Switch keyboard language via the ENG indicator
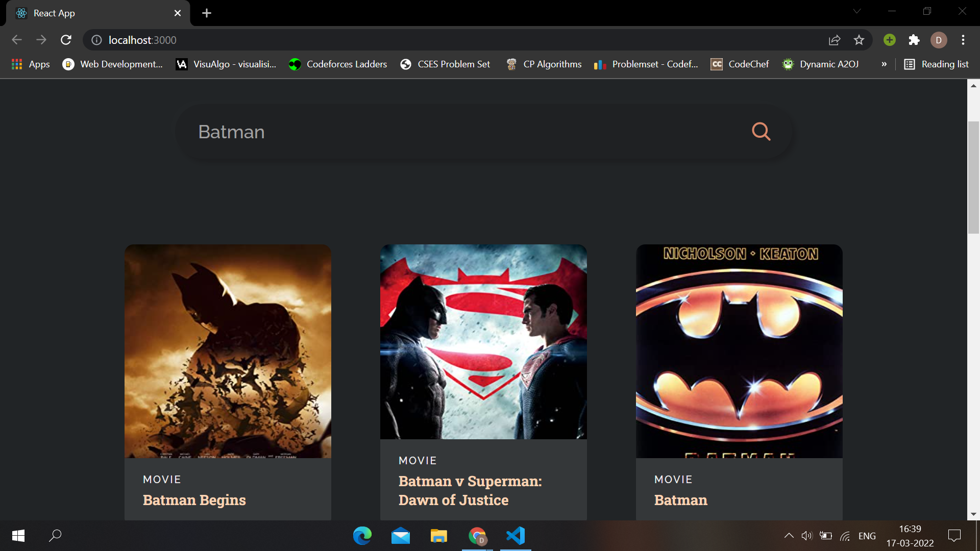This screenshot has width=980, height=551. coord(866,536)
